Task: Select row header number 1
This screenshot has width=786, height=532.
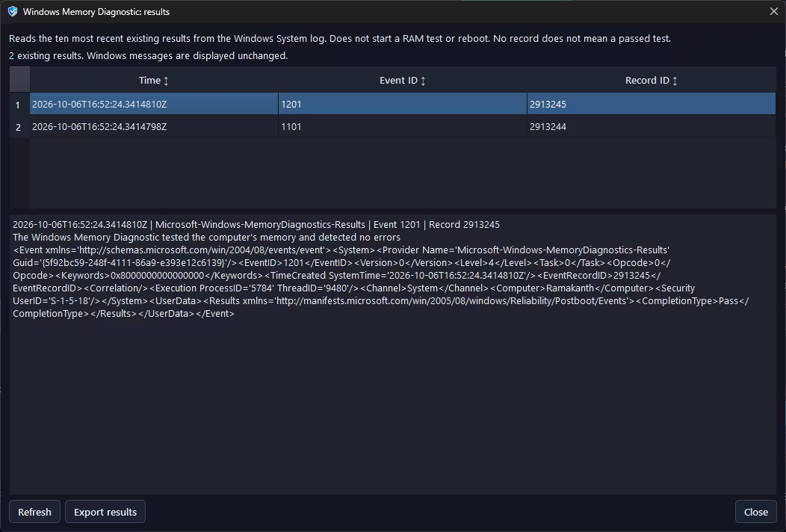Action: pyautogui.click(x=19, y=105)
